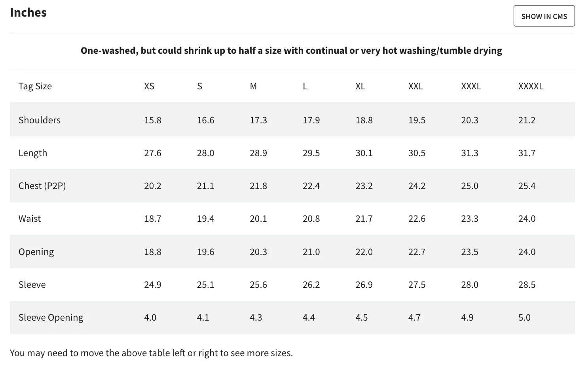
Task: Select the XS column header
Action: tap(149, 86)
